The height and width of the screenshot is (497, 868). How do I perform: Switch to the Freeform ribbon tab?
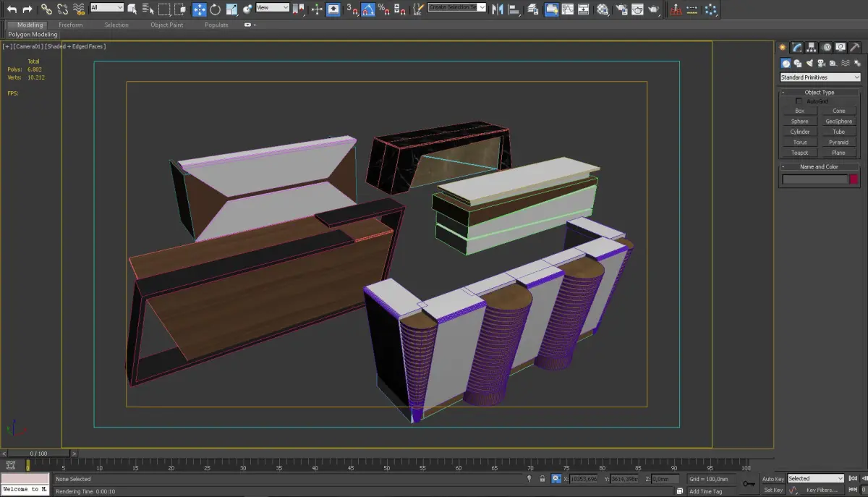70,25
